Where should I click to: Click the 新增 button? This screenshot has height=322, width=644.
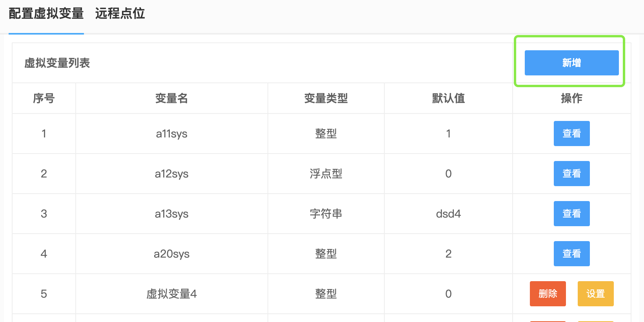571,63
